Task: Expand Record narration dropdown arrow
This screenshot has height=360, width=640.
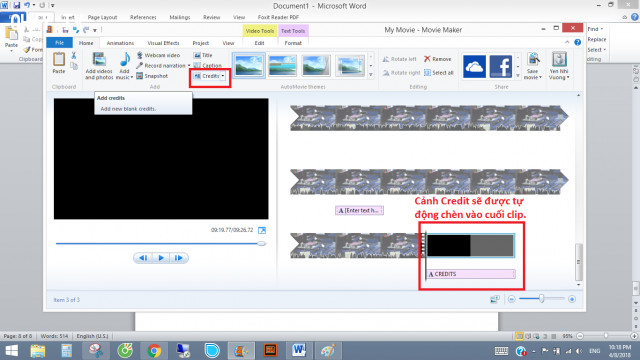Action: tap(189, 66)
